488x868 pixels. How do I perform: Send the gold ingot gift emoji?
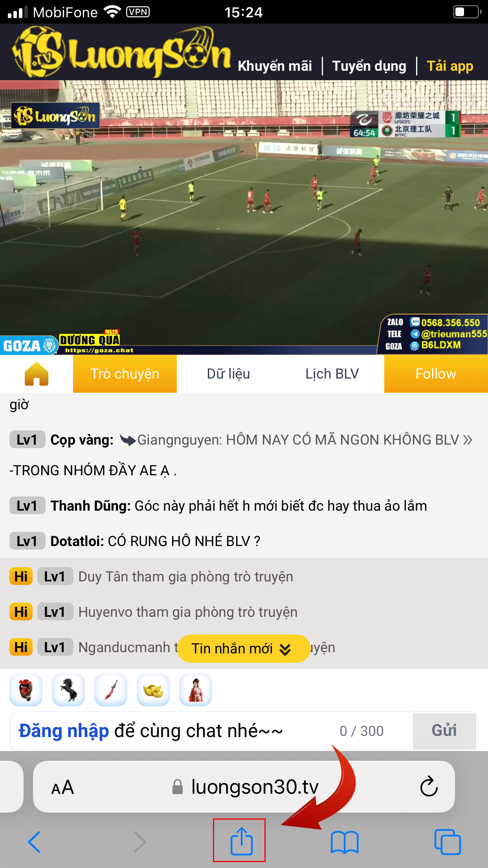pos(153,690)
